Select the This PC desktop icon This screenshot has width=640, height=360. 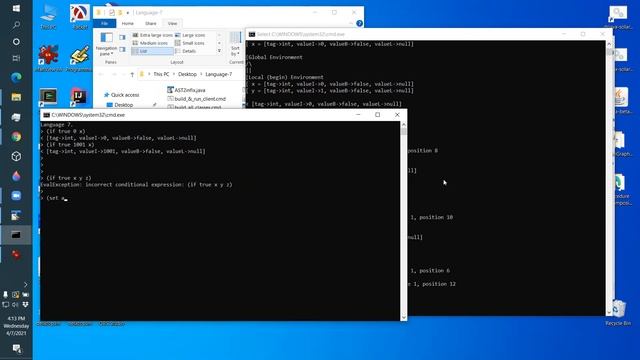pyautogui.click(x=48, y=16)
